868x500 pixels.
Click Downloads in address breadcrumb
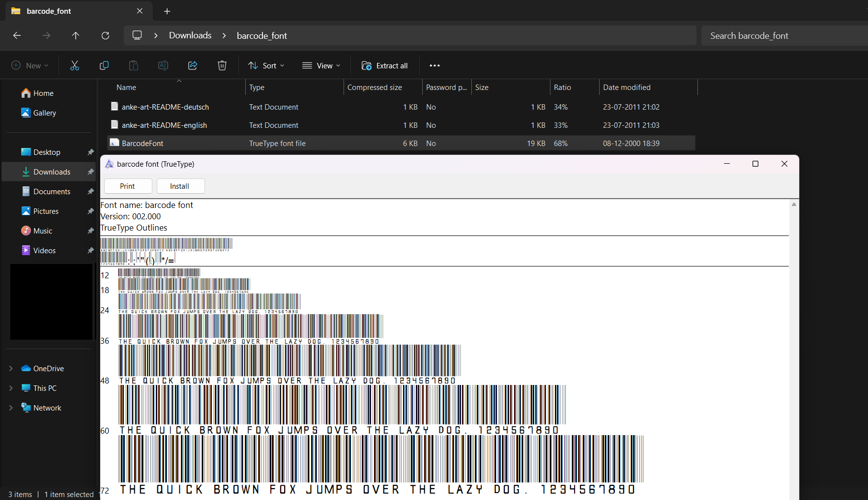[190, 35]
